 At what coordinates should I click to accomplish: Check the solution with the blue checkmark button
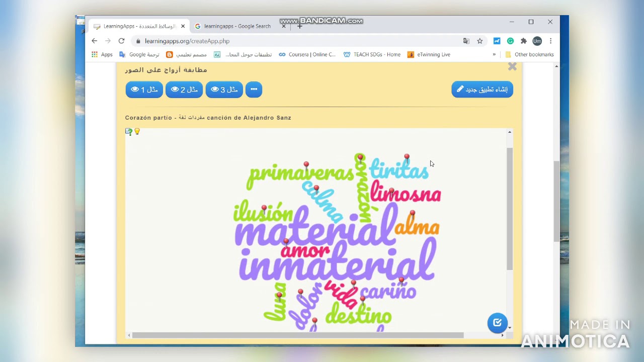[497, 323]
